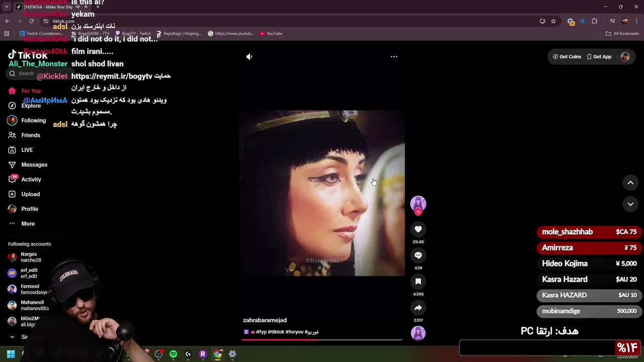Go to previous video with up chevron
The image size is (644, 362).
pos(630,183)
